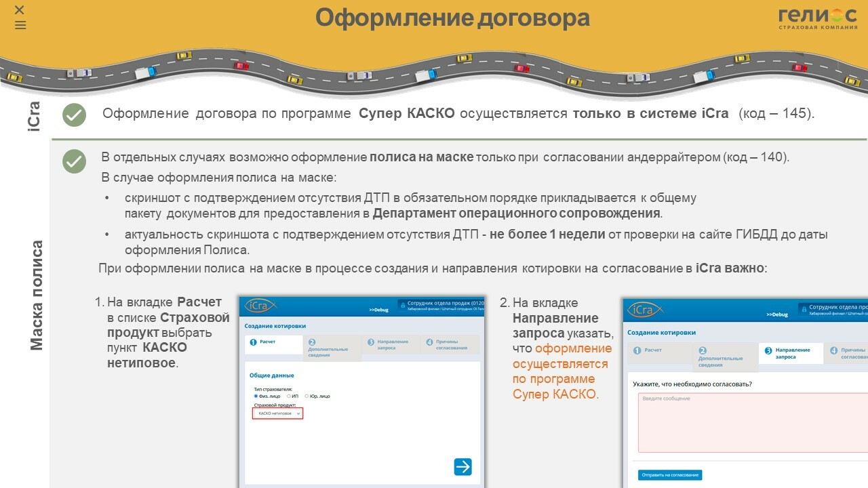Open the Расчет tab in right screenshot

click(x=659, y=352)
